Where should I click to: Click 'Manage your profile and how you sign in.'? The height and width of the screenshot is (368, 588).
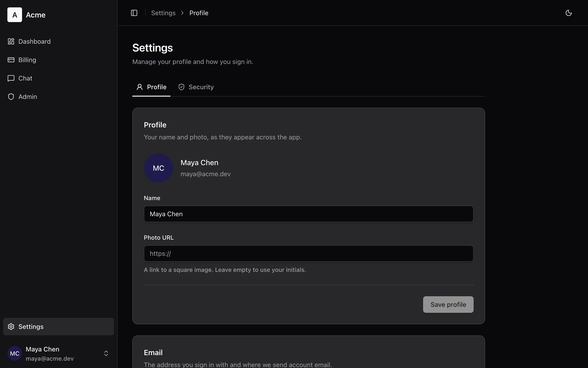coord(193,62)
